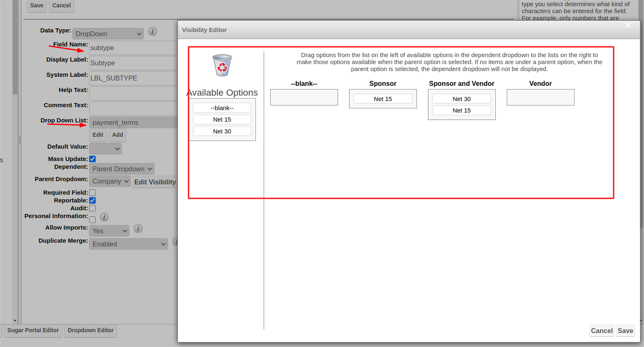Click the left panel vertical scrollbar

(x=15, y=47)
